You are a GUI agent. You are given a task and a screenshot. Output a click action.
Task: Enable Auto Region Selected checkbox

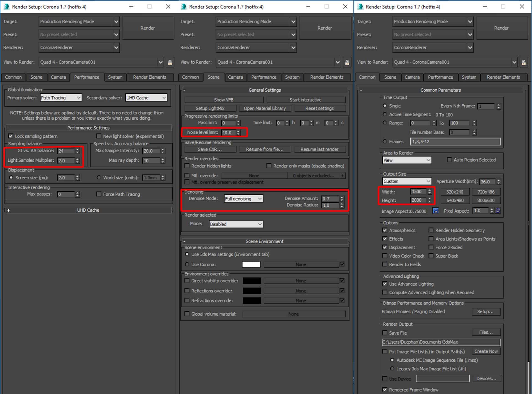[449, 160]
